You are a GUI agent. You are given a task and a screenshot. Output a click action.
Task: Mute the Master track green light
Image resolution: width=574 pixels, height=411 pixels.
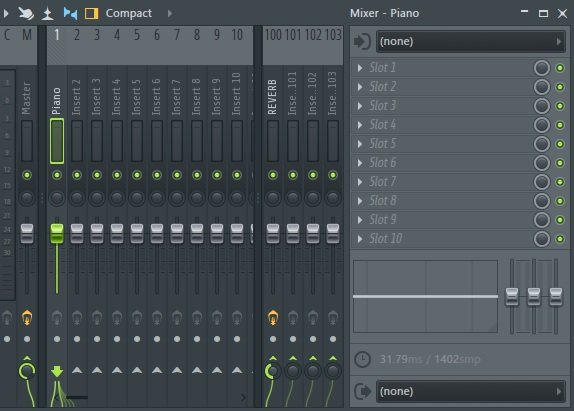[27, 175]
